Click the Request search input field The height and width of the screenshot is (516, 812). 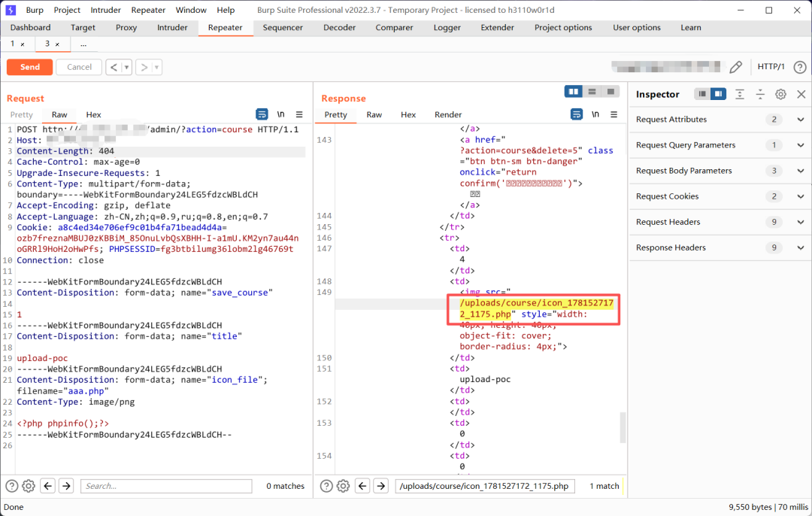(x=166, y=486)
